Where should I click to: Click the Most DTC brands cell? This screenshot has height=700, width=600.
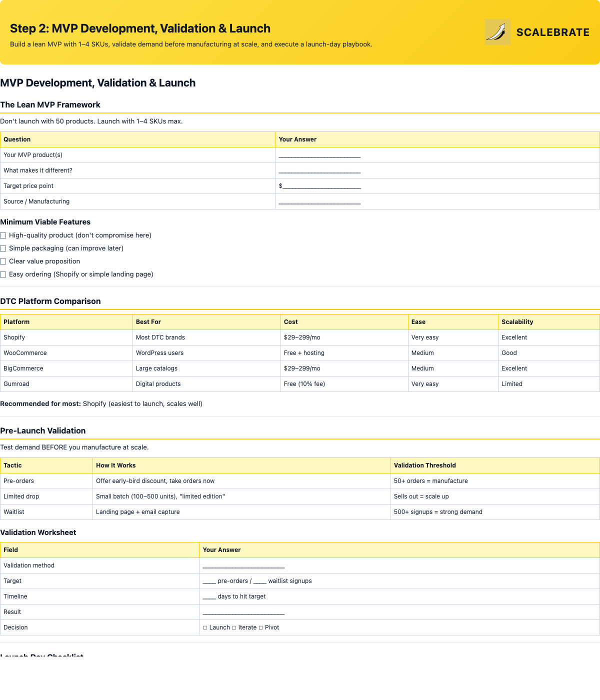206,337
